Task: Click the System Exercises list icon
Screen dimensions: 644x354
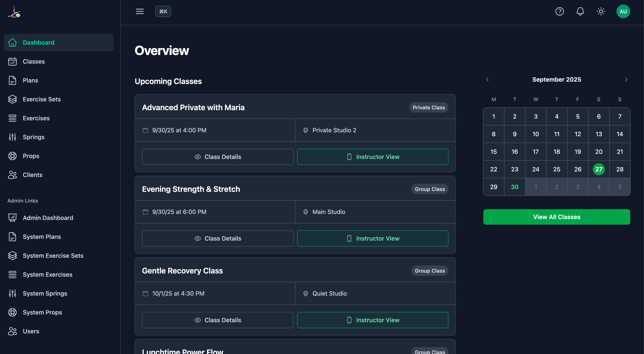Action: pos(13,274)
